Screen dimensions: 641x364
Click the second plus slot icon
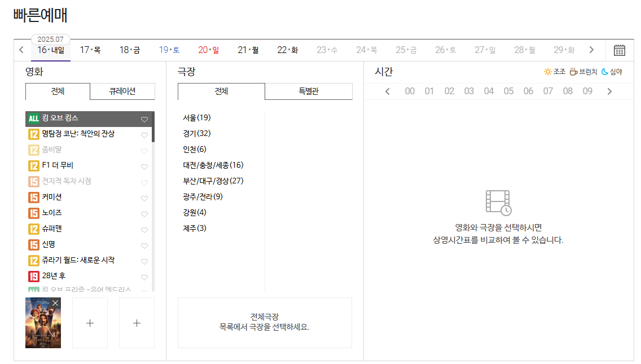137,323
